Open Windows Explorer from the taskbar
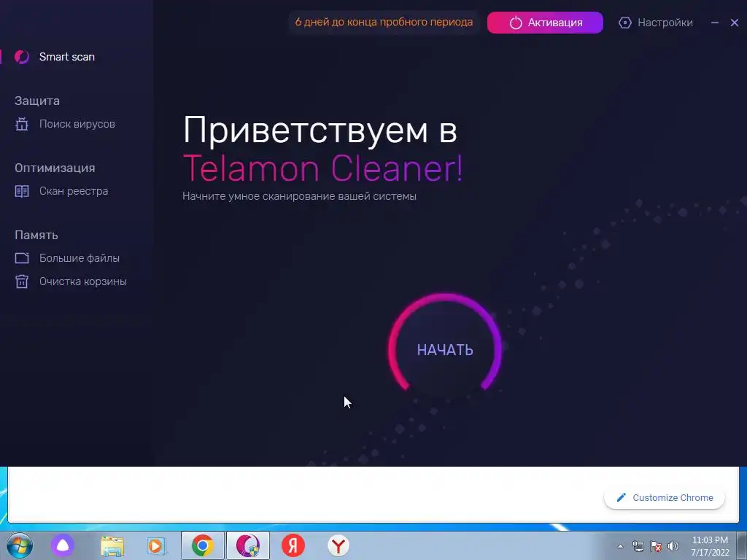 tap(112, 546)
